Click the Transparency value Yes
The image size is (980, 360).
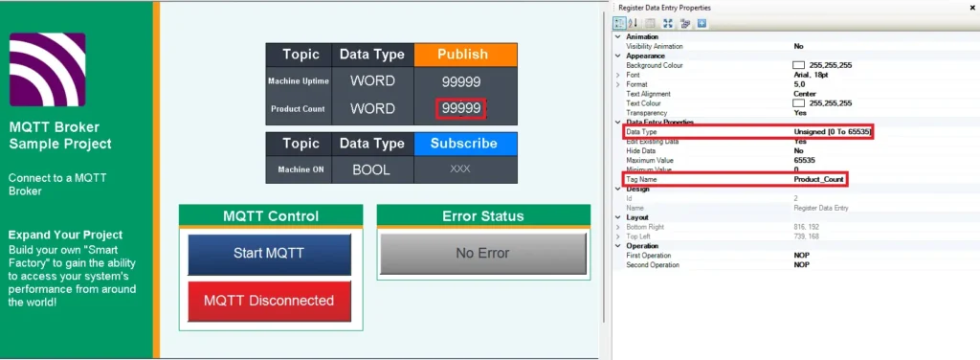point(799,113)
